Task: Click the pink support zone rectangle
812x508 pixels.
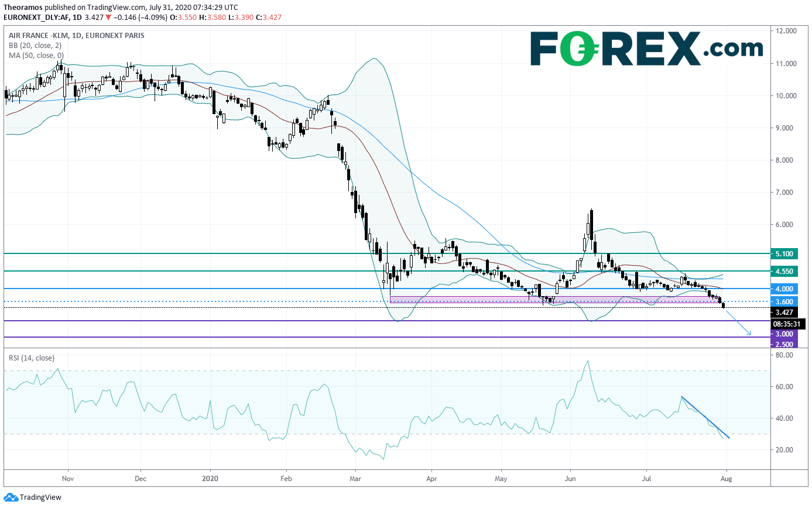Action: pos(554,299)
